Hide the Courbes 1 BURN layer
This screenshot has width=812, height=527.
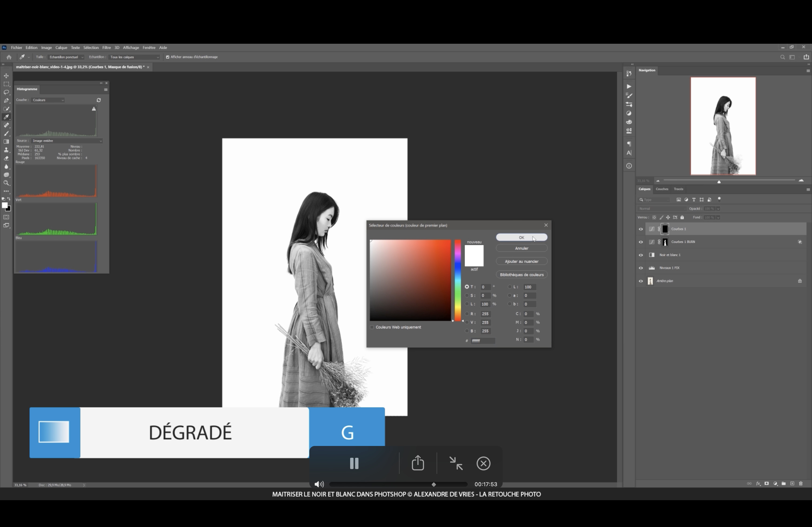point(640,242)
